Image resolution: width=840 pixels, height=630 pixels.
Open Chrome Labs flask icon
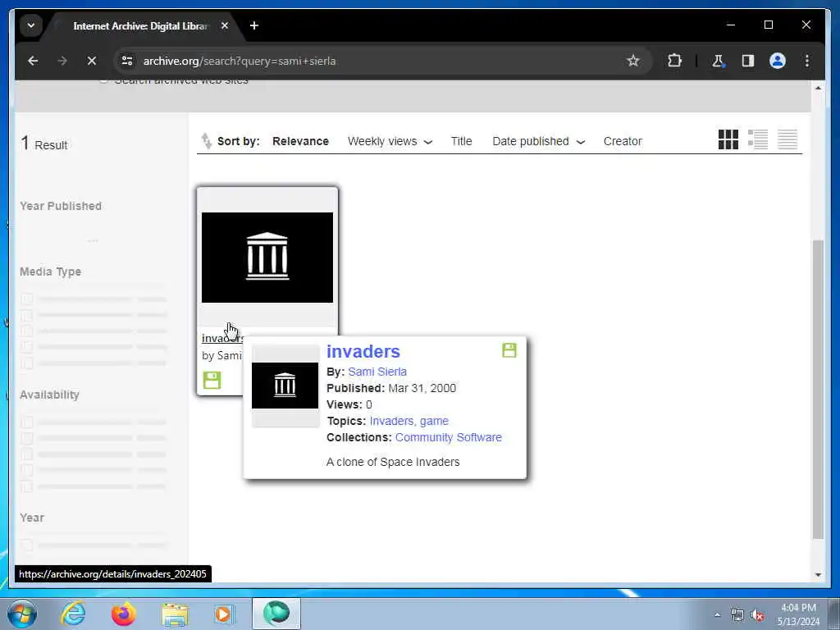[718, 61]
